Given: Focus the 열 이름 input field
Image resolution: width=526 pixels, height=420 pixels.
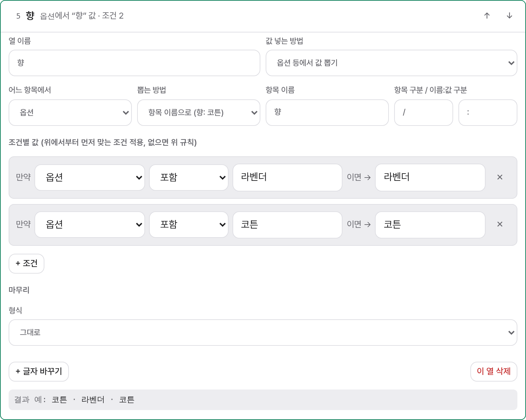Looking at the screenshot, I should tap(134, 63).
